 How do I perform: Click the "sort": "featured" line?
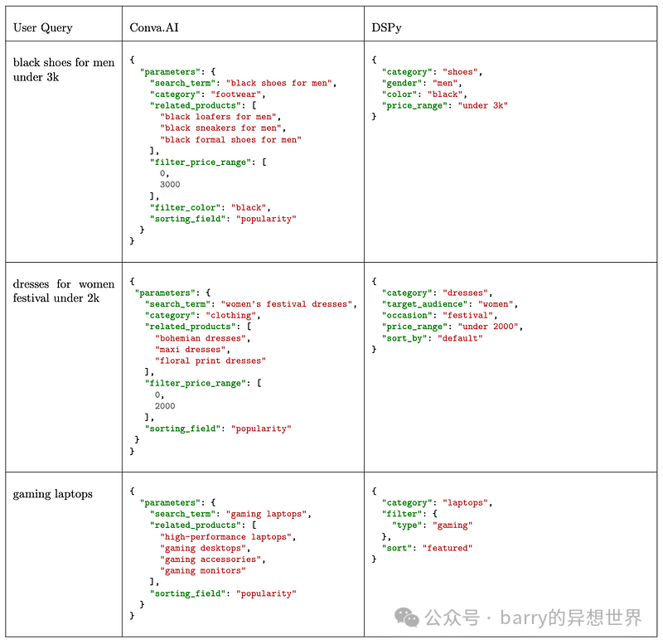point(427,548)
